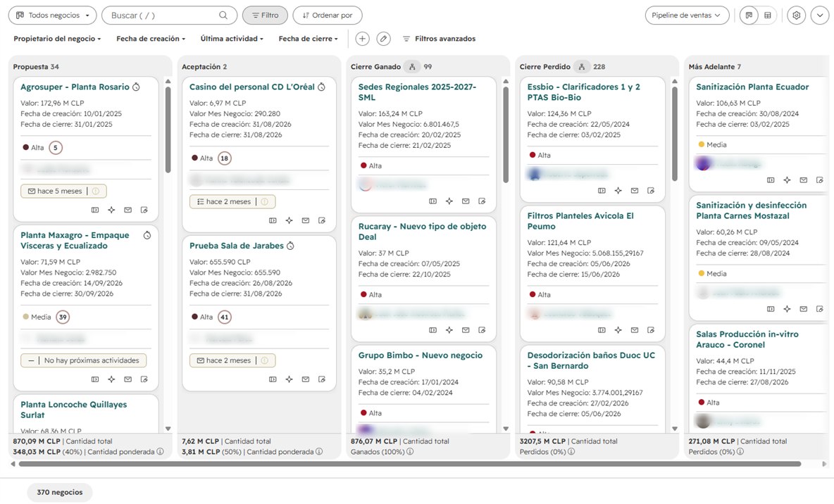
Task: Edit filters with the pencil icon
Action: [x=383, y=39]
